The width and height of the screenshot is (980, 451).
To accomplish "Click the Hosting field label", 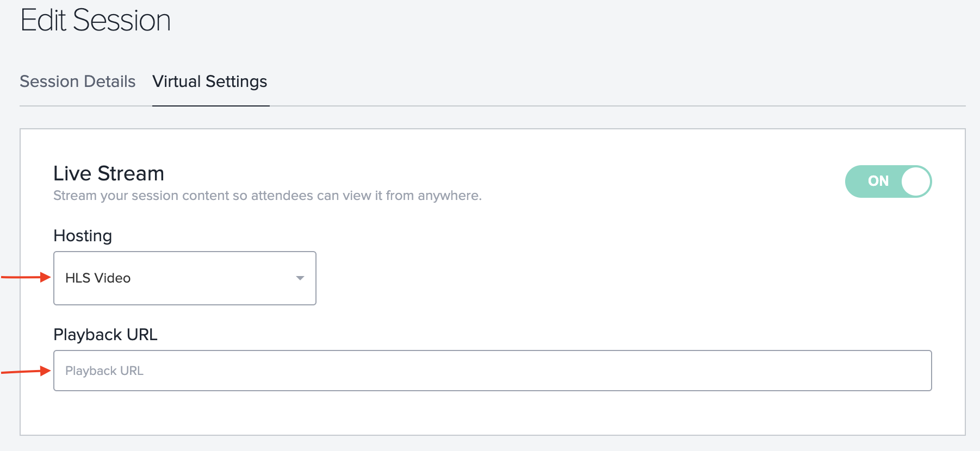I will tap(83, 236).
